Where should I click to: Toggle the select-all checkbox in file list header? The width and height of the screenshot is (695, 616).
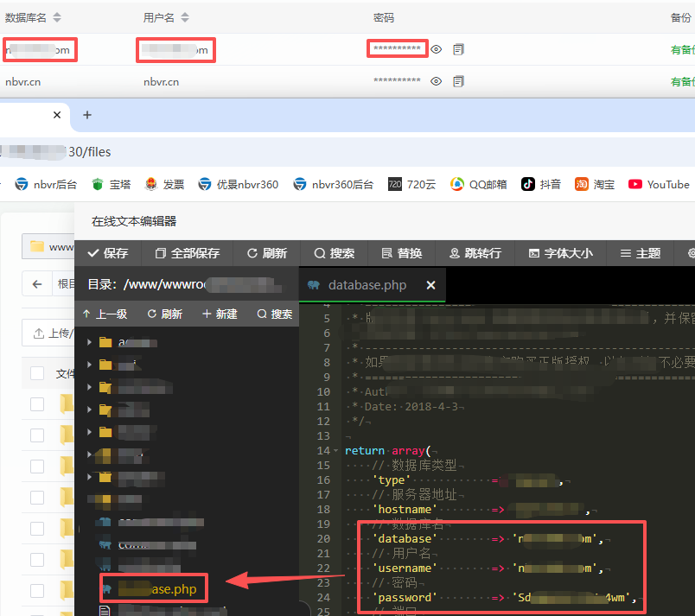pyautogui.click(x=37, y=373)
